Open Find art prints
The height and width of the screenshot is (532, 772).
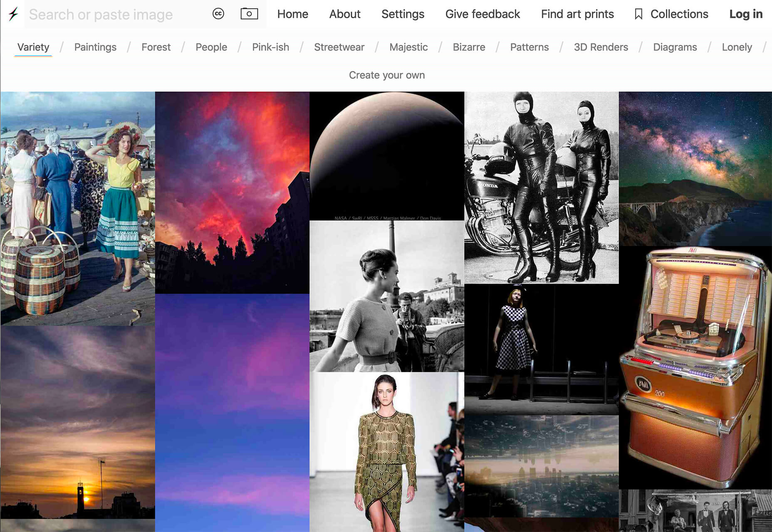pyautogui.click(x=577, y=14)
